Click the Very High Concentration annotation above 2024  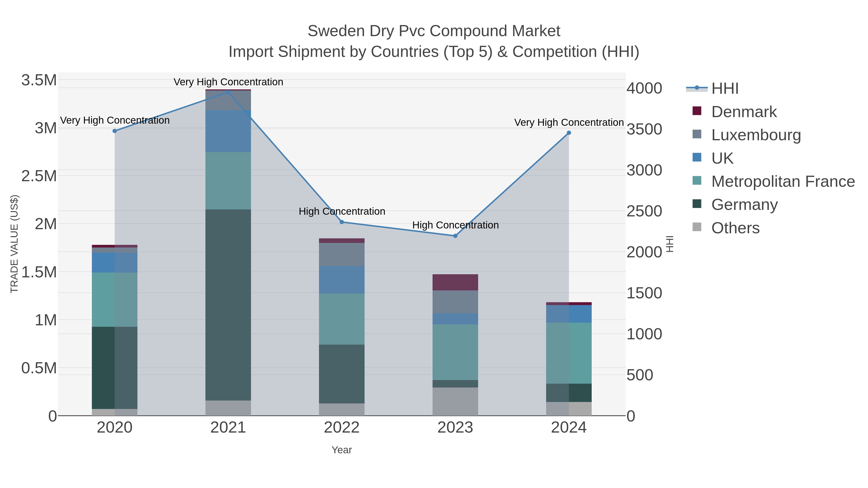pos(569,122)
